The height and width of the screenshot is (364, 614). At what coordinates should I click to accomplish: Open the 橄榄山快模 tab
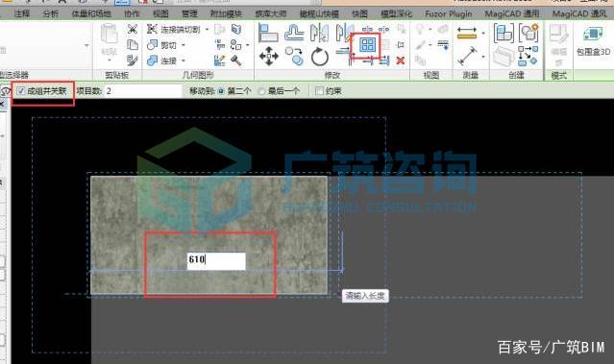pyautogui.click(x=319, y=13)
